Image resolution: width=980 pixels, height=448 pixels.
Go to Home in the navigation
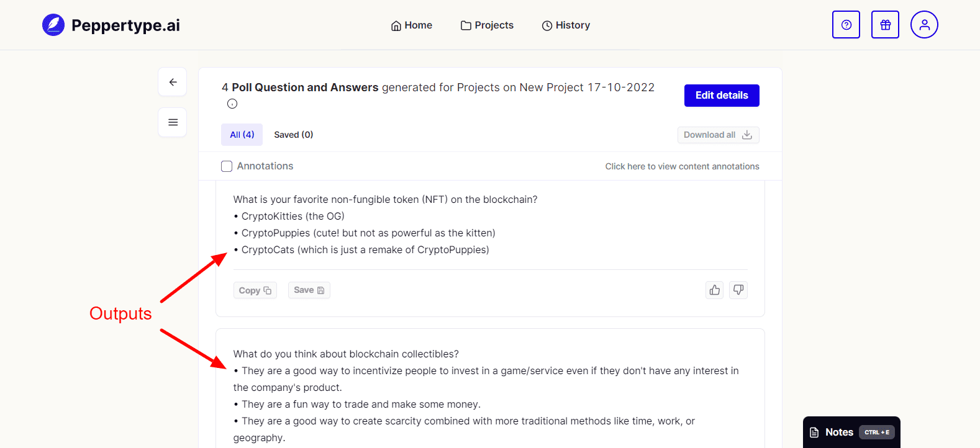click(x=411, y=25)
